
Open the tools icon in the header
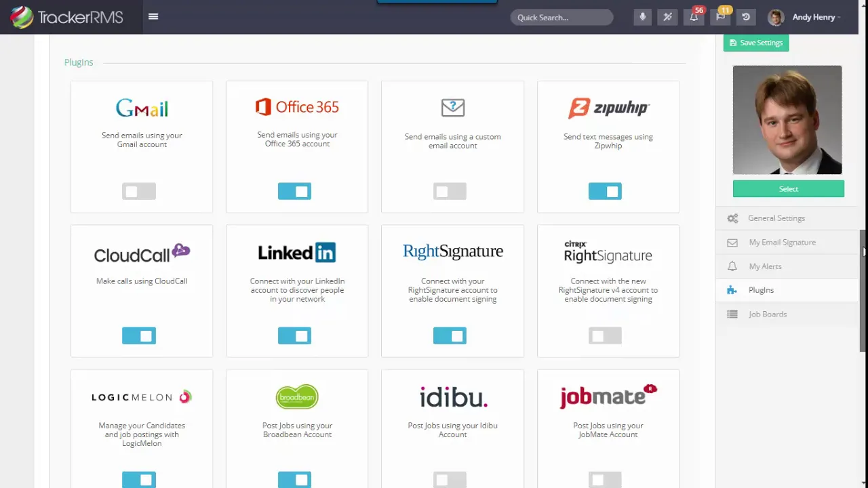coord(668,17)
